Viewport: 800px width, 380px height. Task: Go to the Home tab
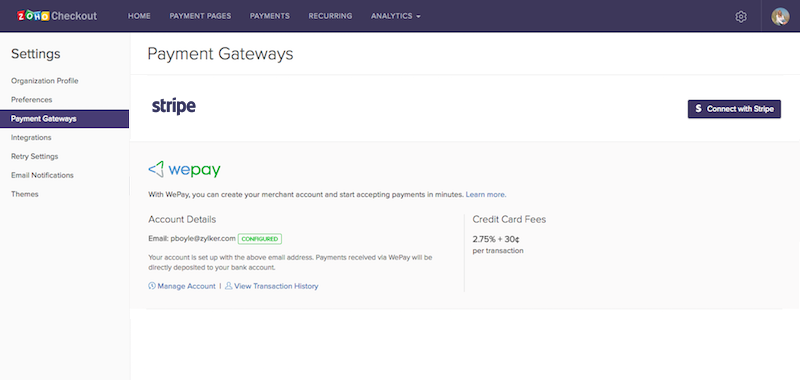point(139,16)
